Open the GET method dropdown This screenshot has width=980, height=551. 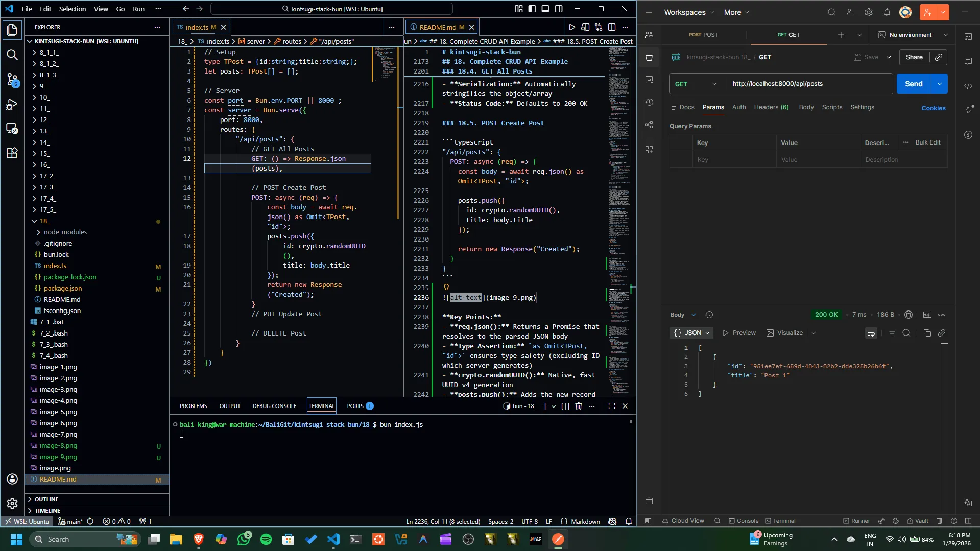(x=697, y=84)
